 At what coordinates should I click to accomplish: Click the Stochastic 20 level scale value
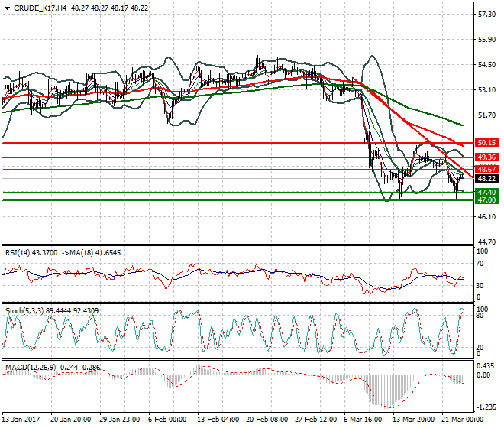(480, 348)
